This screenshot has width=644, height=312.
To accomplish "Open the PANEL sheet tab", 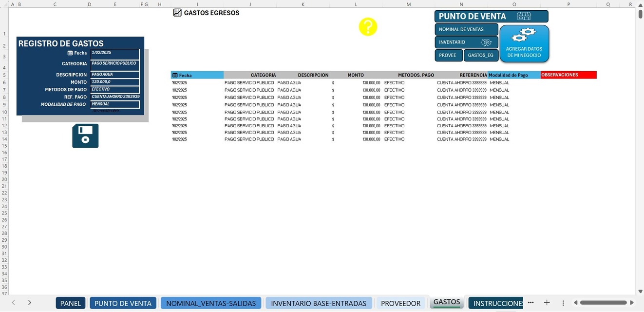I will tap(71, 303).
